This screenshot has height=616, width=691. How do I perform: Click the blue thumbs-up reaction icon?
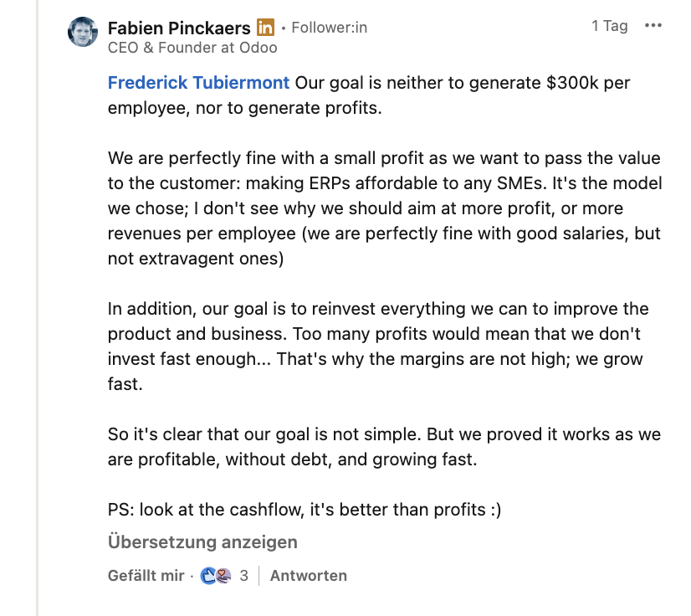[x=208, y=575]
